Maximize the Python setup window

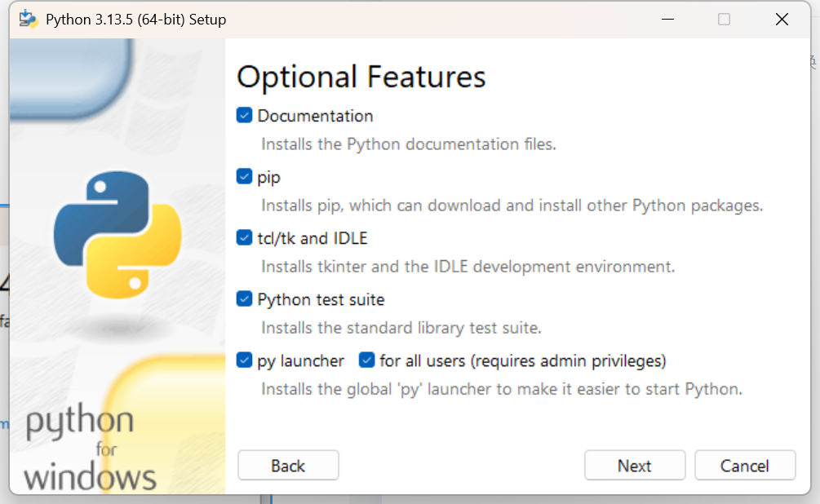[724, 18]
